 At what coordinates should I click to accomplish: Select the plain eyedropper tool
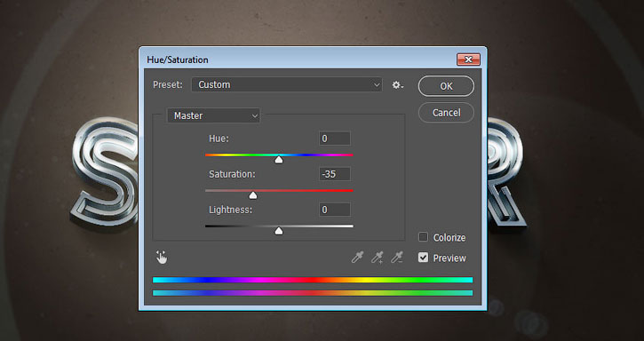[x=357, y=258]
